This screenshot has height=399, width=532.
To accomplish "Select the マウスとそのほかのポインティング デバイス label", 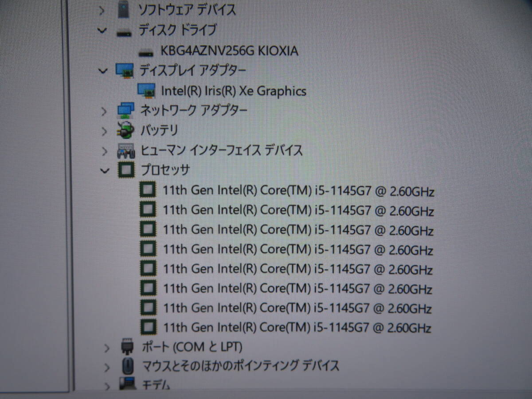I will pyautogui.click(x=241, y=366).
